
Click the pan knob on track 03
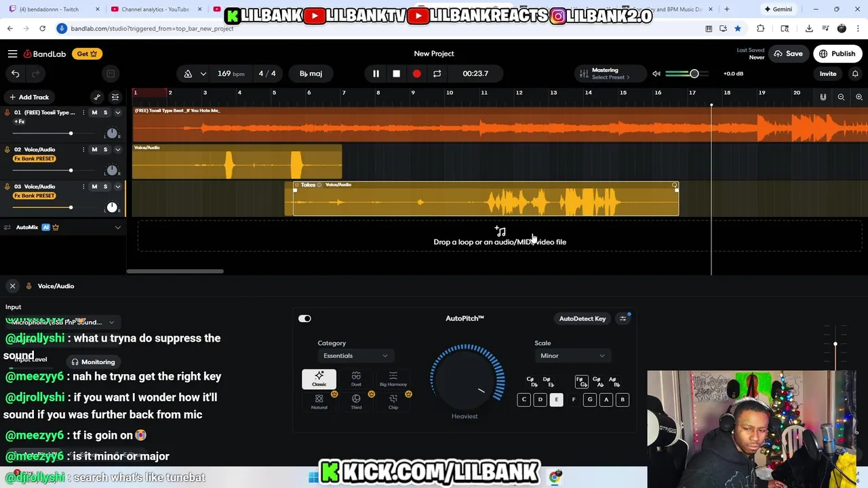pos(112,207)
